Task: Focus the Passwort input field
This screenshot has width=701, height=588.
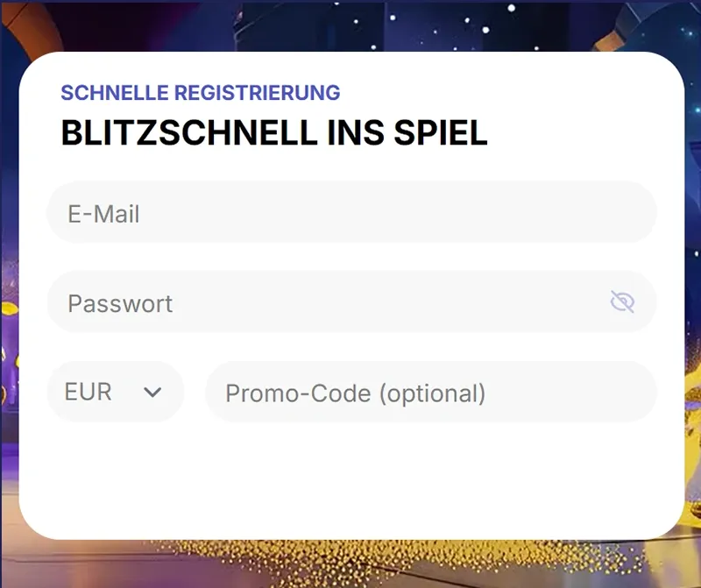Action: pos(333,302)
